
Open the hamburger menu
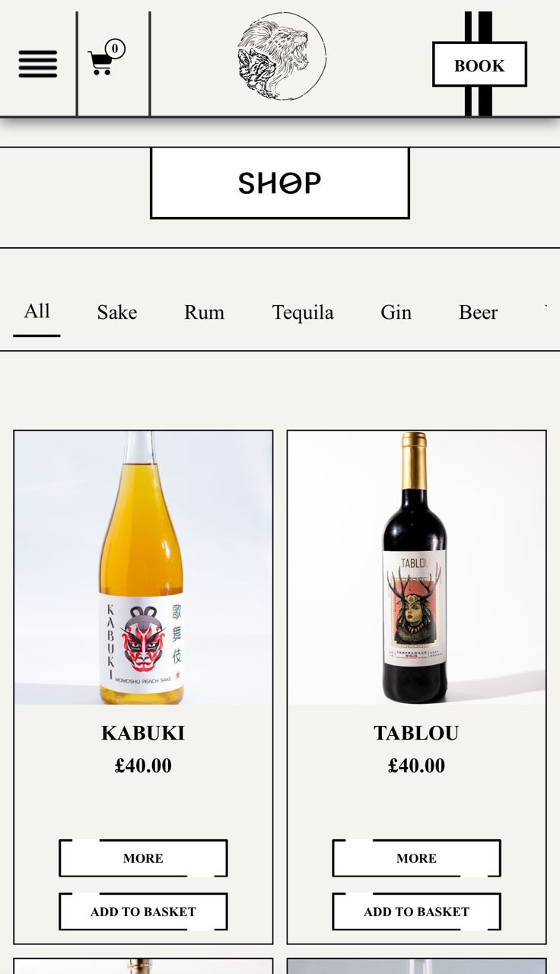point(38,64)
